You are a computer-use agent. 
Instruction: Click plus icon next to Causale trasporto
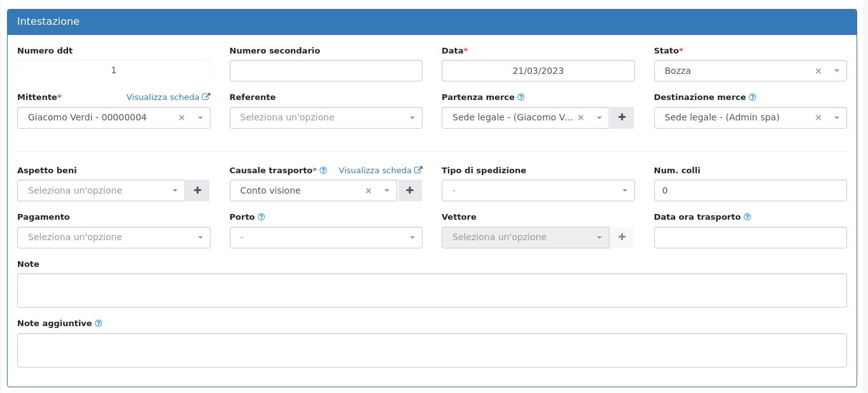(410, 190)
